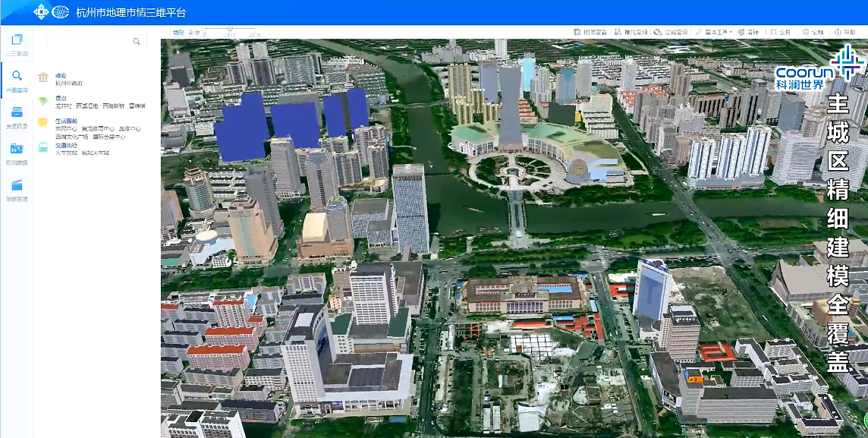This screenshot has height=438, width=868.
Task: Switch the map to 地形 terrain mode
Action: pos(178,33)
